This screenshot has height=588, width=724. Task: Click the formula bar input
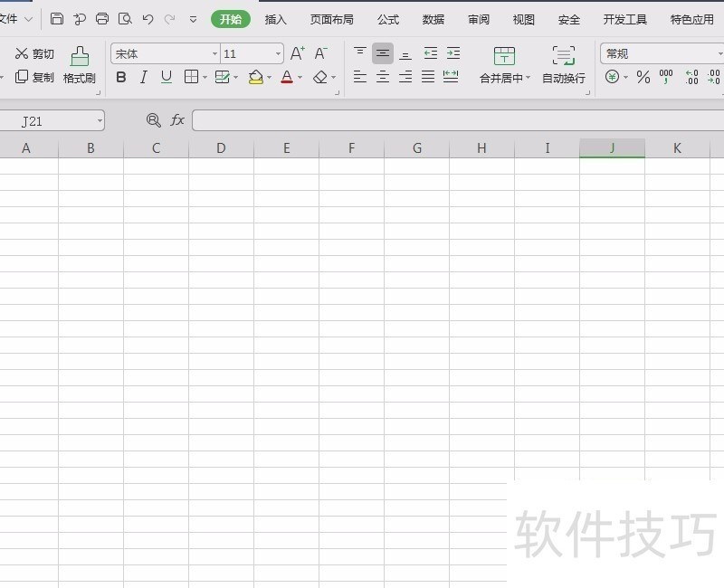[458, 120]
